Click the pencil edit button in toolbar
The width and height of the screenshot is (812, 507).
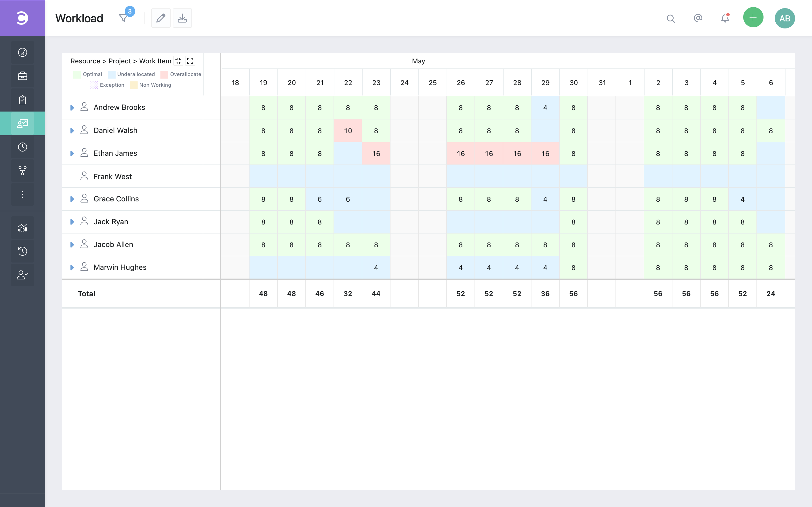[x=161, y=18]
